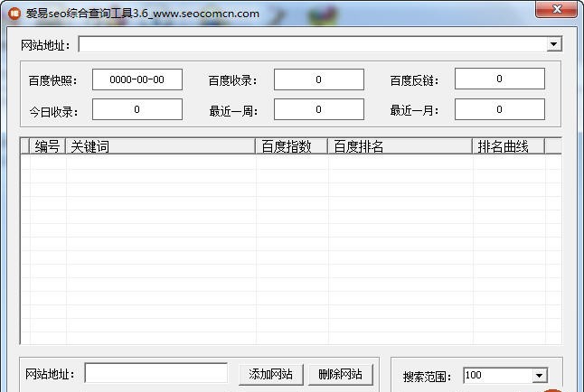
Task: Click the 百度快照 value field
Action: pyautogui.click(x=137, y=79)
